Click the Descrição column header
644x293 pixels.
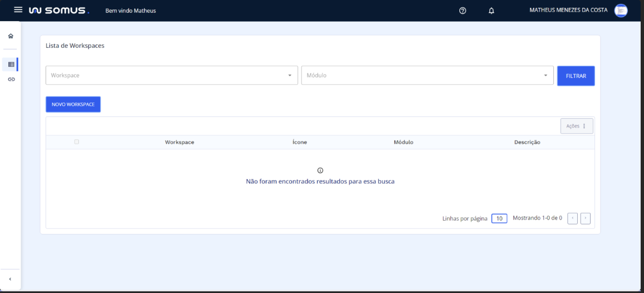[x=527, y=142]
